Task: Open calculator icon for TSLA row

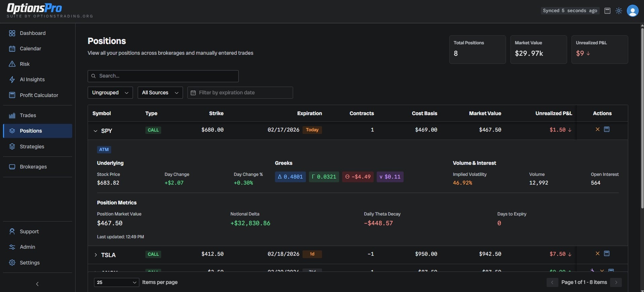Action: (x=606, y=254)
